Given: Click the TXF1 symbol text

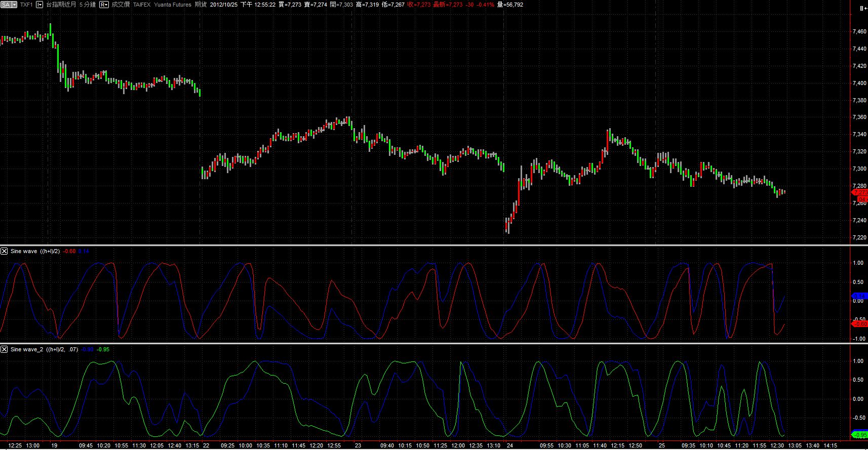Looking at the screenshot, I should (x=26, y=5).
